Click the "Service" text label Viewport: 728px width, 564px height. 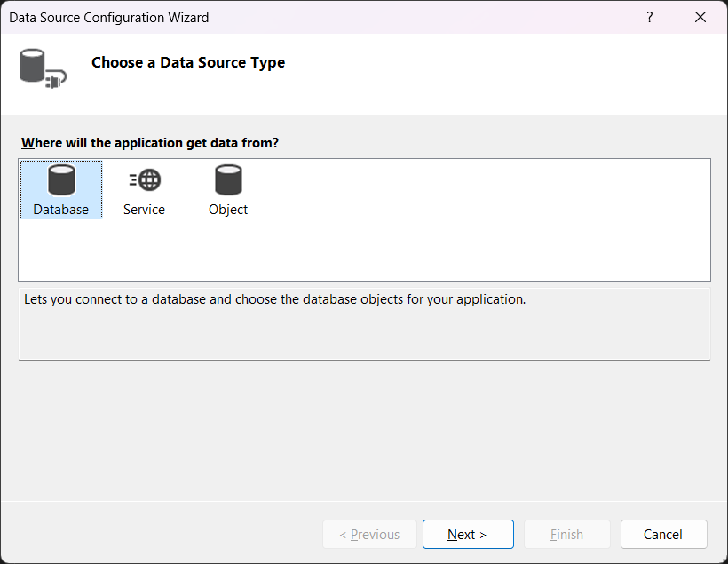coord(144,210)
